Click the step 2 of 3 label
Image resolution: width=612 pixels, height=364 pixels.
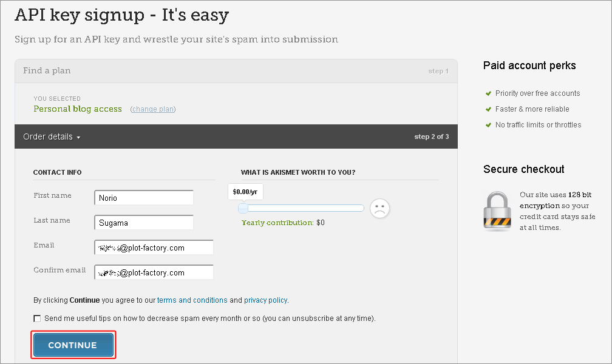pyautogui.click(x=431, y=136)
